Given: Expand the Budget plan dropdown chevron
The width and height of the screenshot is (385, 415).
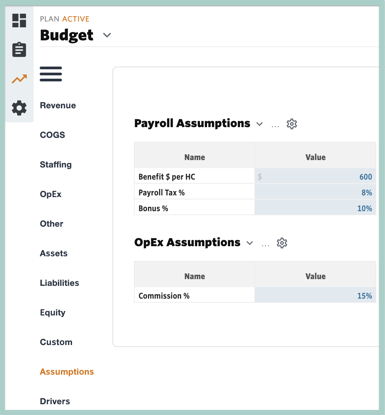Looking at the screenshot, I should coord(107,35).
